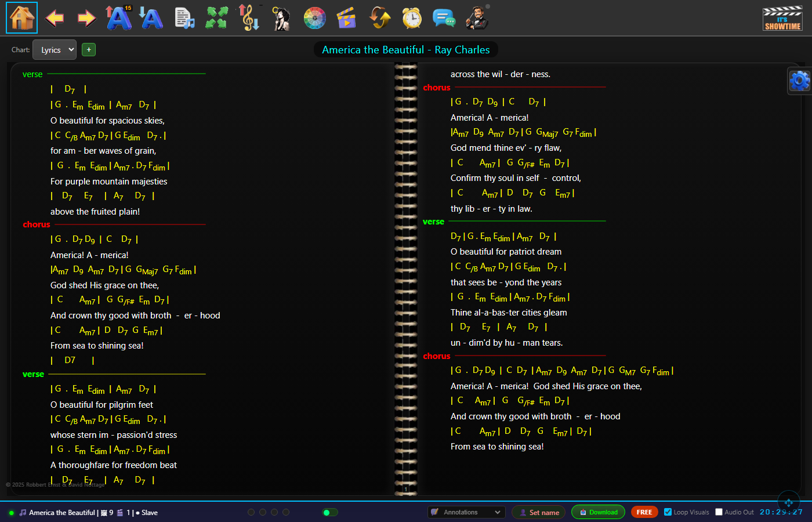Viewport: 812px width, 522px height.
Task: Enable the Audio Out checkbox
Action: (719, 512)
